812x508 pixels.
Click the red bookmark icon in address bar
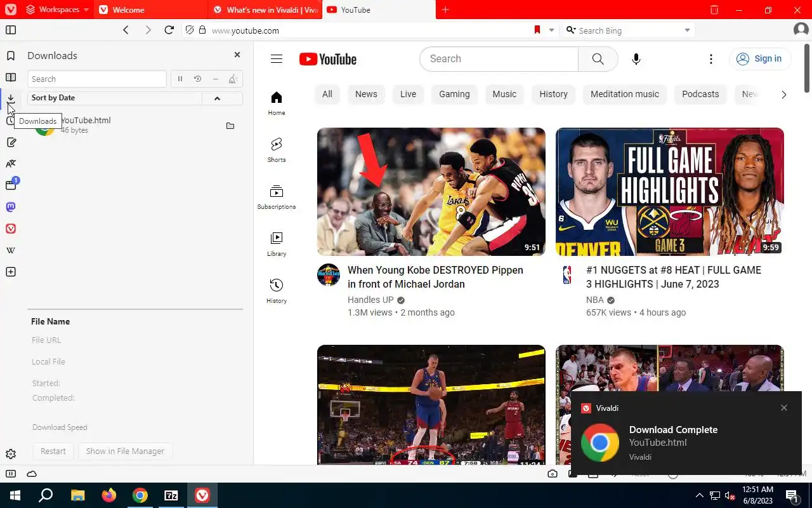coord(537,30)
